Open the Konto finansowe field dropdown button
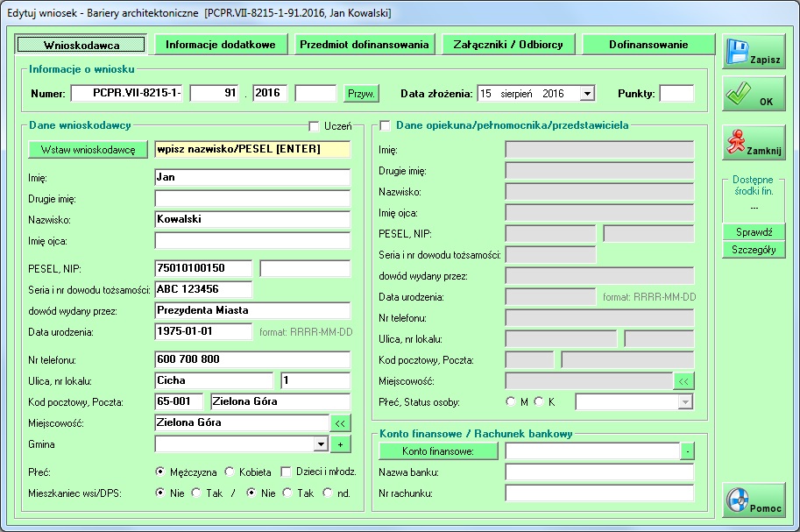The height and width of the screenshot is (532, 800). (x=687, y=451)
